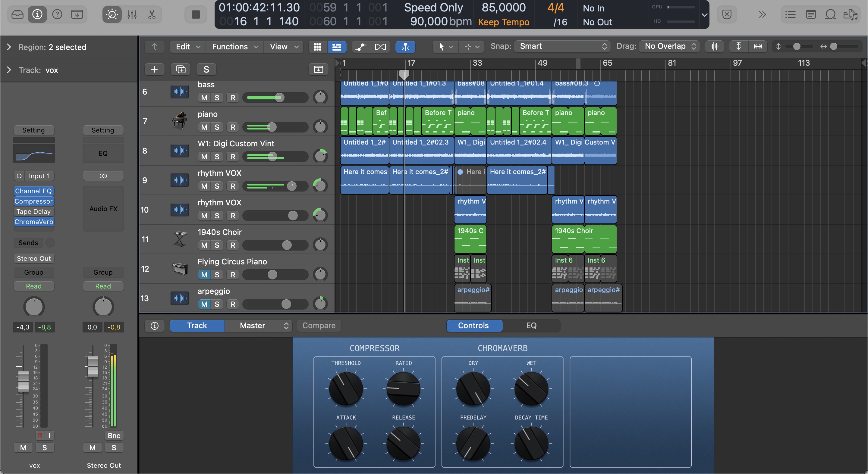Open Scissors editors button
This screenshot has height=474, width=868.
[152, 14]
